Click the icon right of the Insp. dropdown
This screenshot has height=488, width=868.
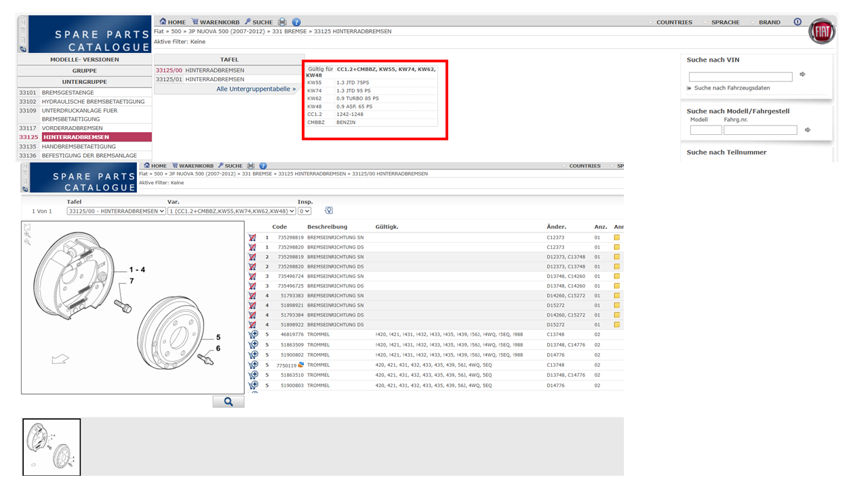(329, 211)
